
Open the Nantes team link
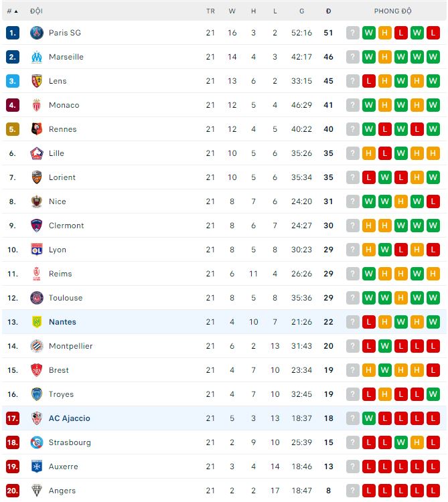click(62, 322)
